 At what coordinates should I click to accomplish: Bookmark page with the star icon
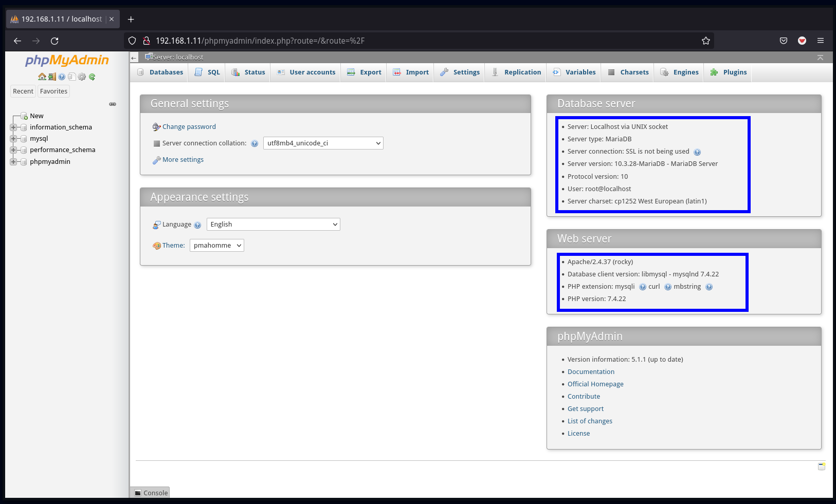coord(706,41)
